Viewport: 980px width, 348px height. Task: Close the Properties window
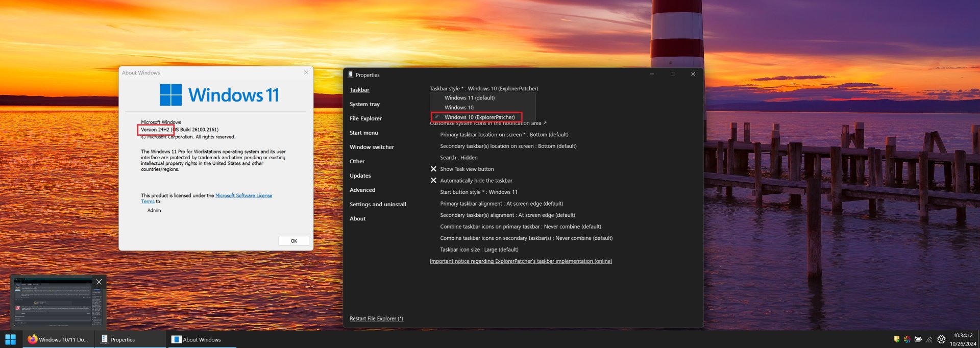tap(693, 74)
